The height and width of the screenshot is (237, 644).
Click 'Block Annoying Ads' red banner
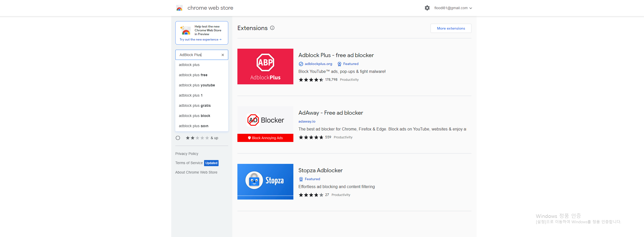point(265,138)
